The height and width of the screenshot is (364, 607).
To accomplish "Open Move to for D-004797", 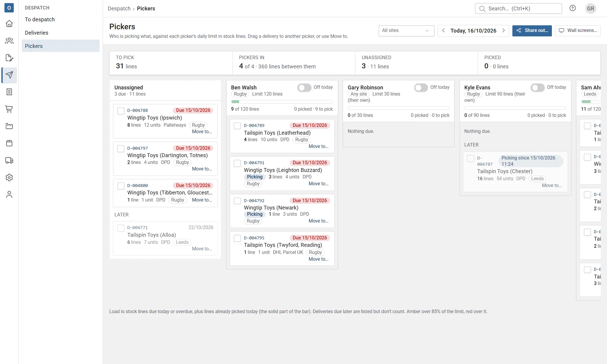I will (202, 169).
